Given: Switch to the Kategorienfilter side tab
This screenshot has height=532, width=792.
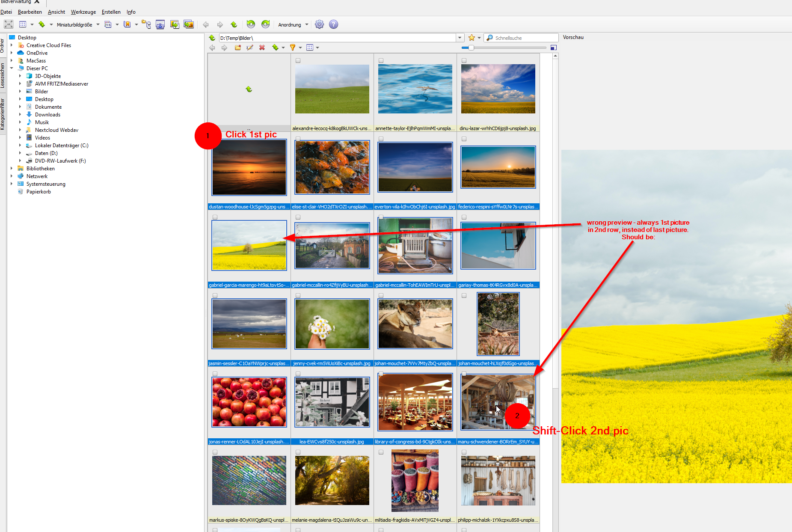Looking at the screenshot, I should tap(3, 114).
